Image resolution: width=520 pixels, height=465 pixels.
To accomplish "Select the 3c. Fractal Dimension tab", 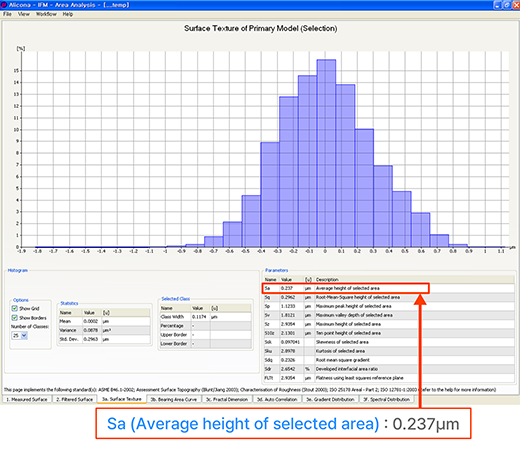I will [x=227, y=399].
